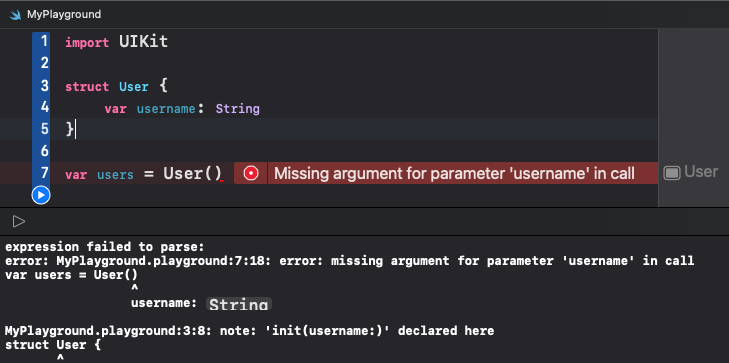This screenshot has width=729, height=363.
Task: Select the String placeholder token in console
Action: pyautogui.click(x=239, y=304)
